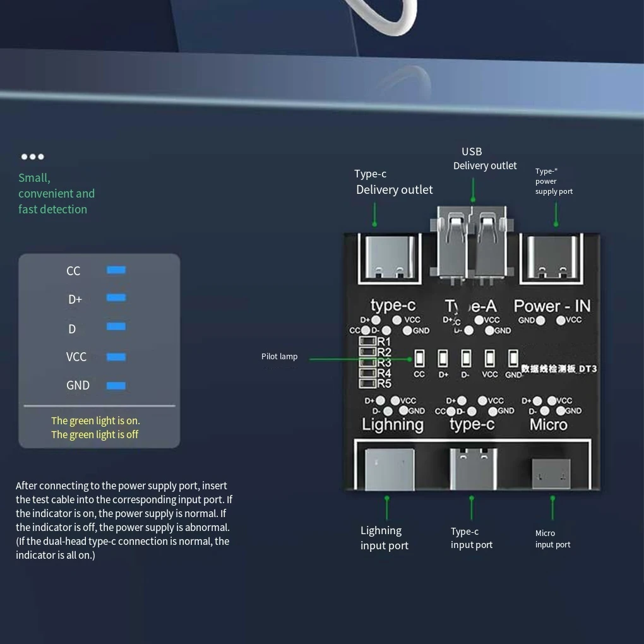The width and height of the screenshot is (644, 644).
Task: Click the CC pilot lamp on board
Action: pos(419,358)
